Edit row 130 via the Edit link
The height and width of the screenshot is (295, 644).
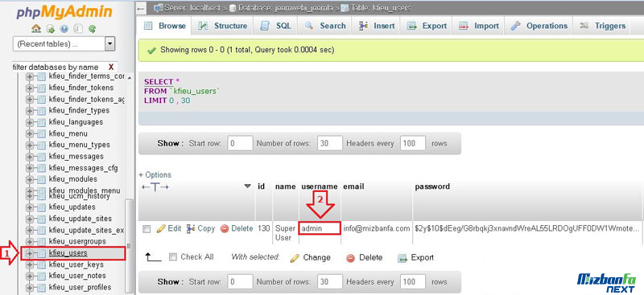click(169, 228)
